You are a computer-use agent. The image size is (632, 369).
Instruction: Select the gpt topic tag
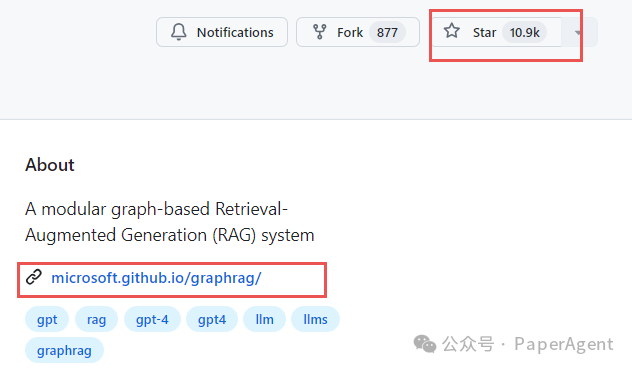coord(47,319)
